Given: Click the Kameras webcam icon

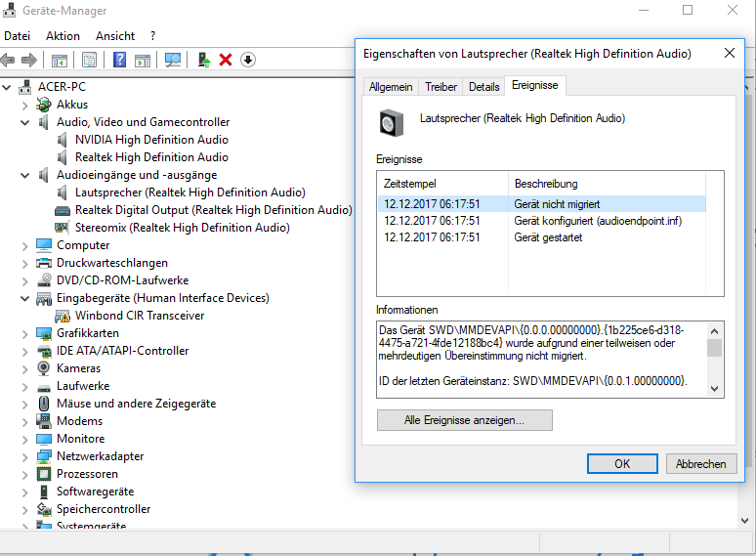Looking at the screenshot, I should point(43,368).
